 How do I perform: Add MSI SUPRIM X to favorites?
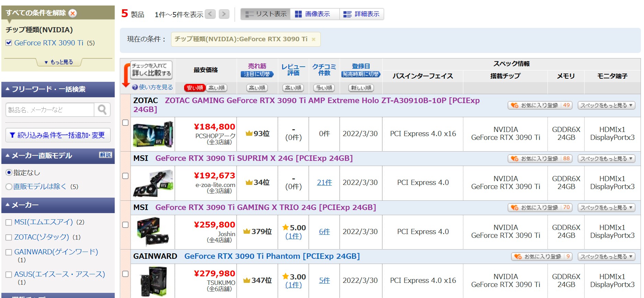[x=540, y=159]
